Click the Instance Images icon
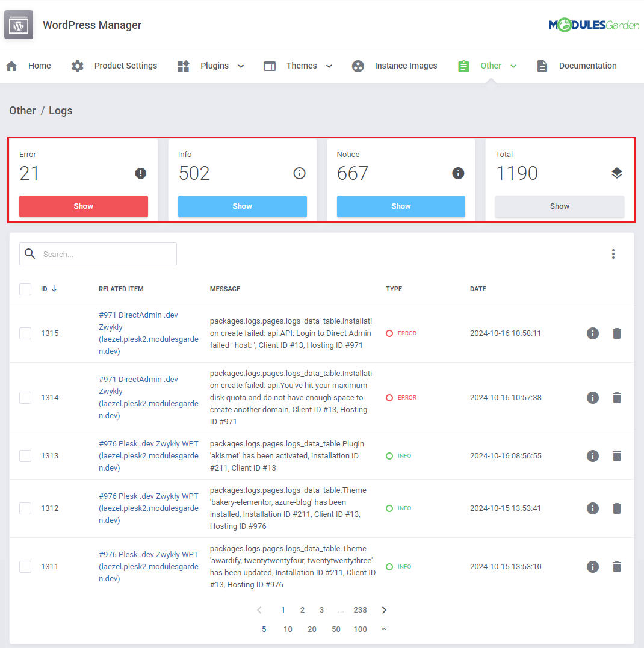644x648 pixels. (358, 66)
